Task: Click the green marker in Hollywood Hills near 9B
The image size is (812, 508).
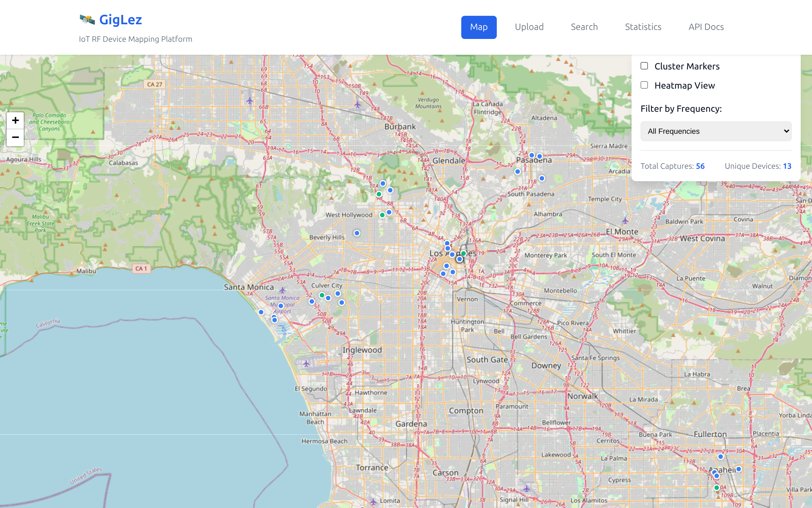Action: pyautogui.click(x=379, y=194)
